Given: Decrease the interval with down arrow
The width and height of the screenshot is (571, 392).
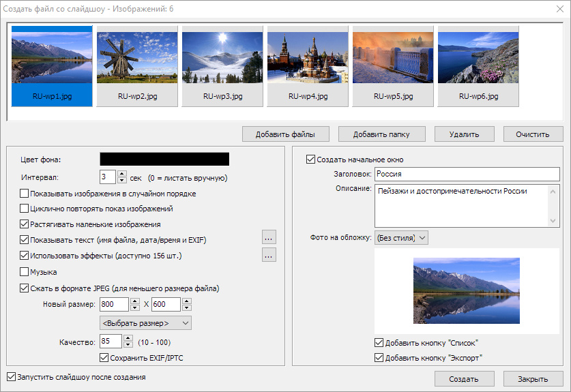Looking at the screenshot, I should tap(122, 180).
